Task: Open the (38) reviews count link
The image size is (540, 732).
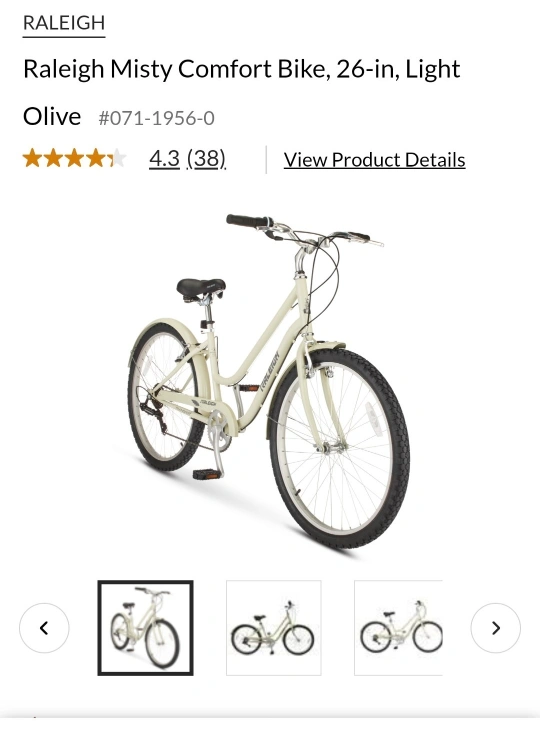Action: (206, 159)
